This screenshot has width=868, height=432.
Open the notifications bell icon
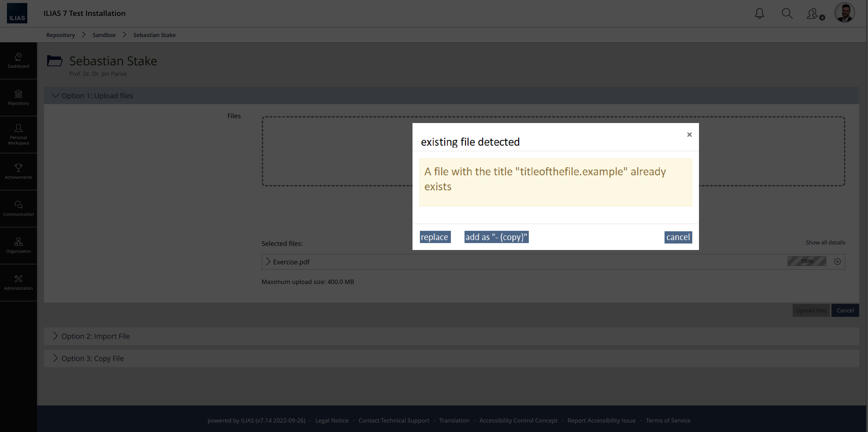pyautogui.click(x=759, y=13)
